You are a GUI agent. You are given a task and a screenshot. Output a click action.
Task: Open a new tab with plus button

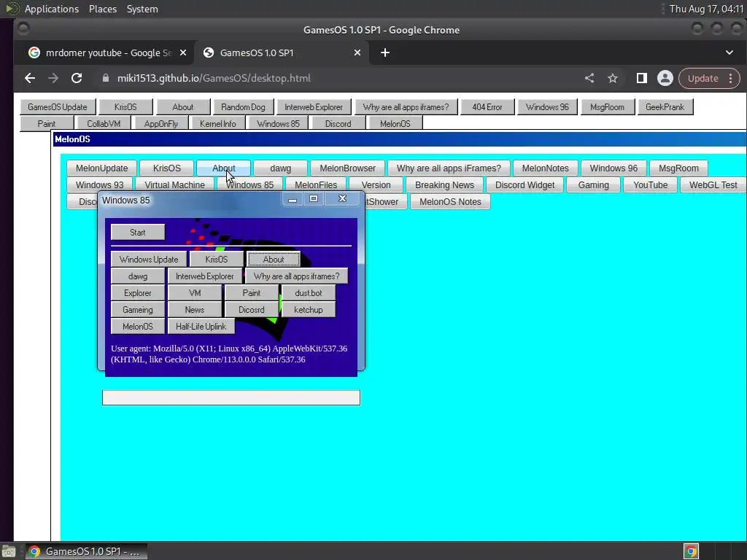[385, 52]
